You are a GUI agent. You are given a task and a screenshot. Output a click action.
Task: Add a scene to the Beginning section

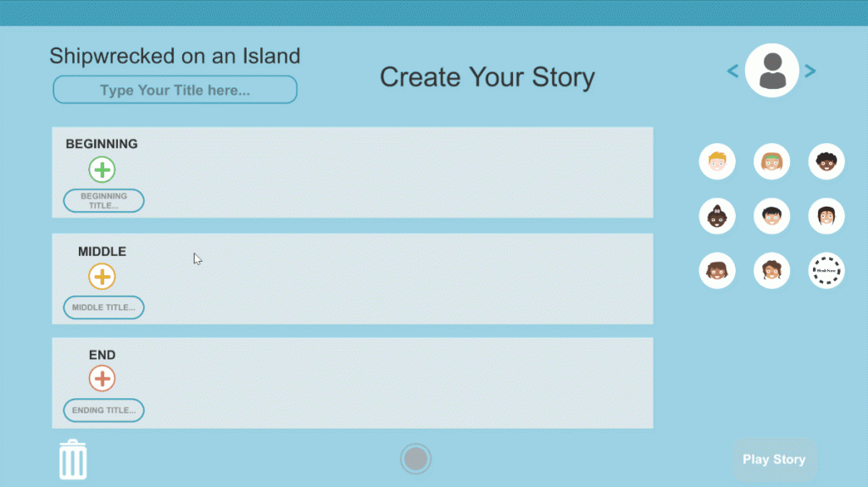[102, 169]
